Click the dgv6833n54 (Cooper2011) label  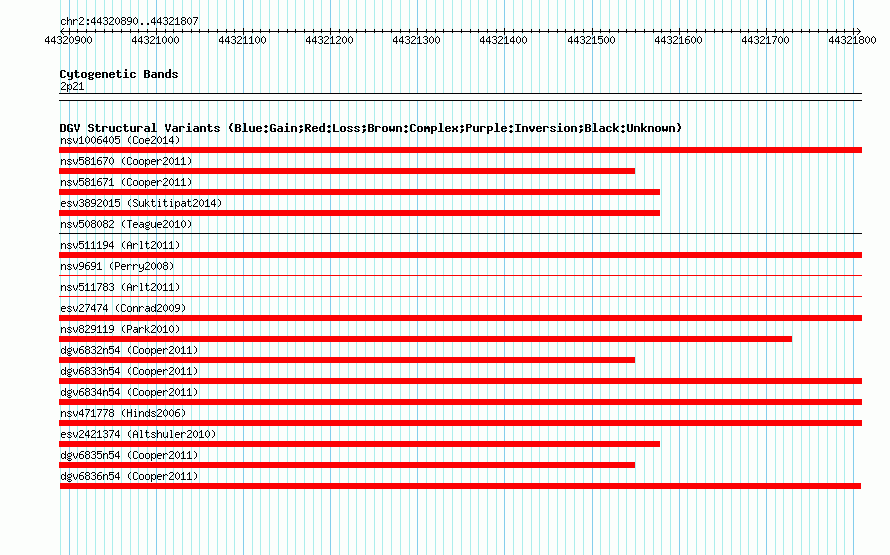coord(129,371)
